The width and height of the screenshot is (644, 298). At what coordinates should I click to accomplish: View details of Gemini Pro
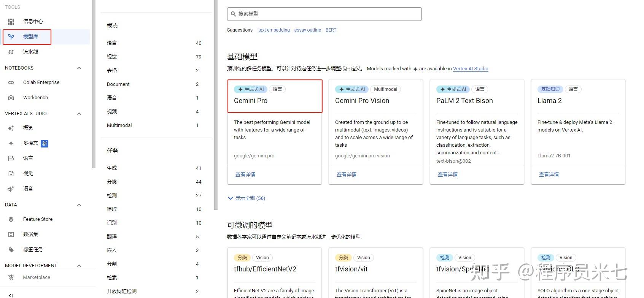coord(245,175)
